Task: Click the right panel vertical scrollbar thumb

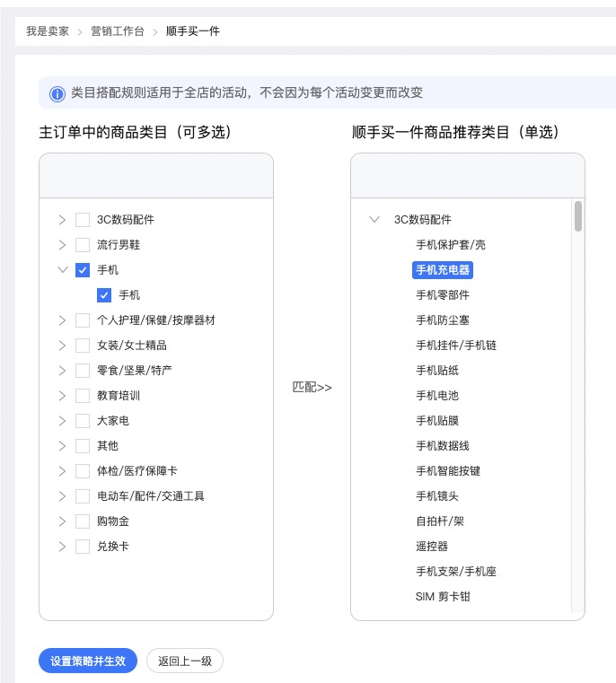Action: (578, 216)
